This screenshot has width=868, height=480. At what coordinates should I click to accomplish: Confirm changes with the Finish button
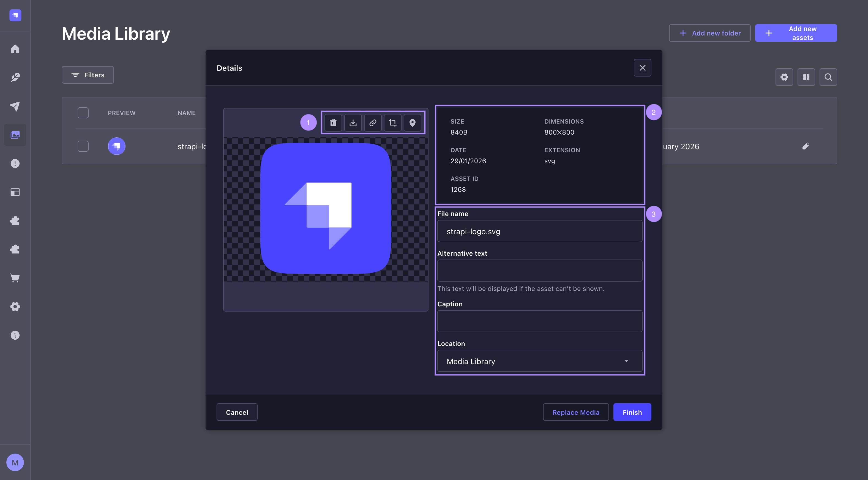[x=632, y=412]
